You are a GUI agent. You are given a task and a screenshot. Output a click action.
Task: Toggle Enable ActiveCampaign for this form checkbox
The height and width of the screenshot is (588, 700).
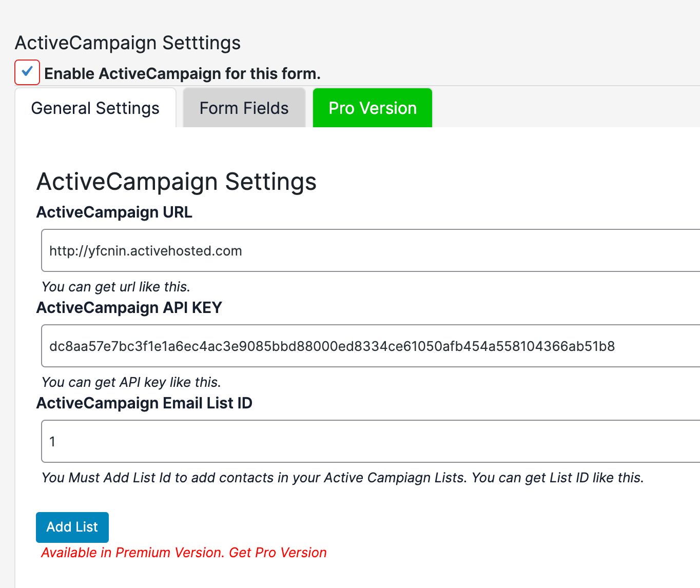click(27, 72)
